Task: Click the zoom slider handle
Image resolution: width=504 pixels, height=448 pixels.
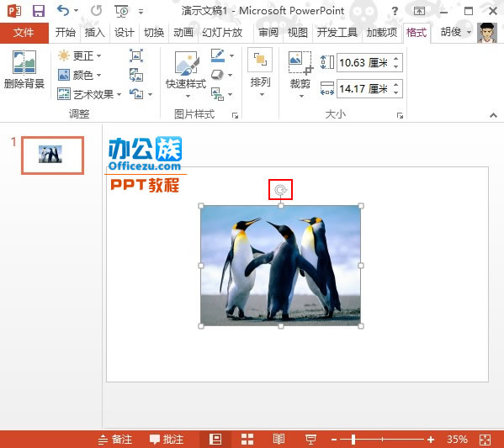Action: click(x=353, y=439)
